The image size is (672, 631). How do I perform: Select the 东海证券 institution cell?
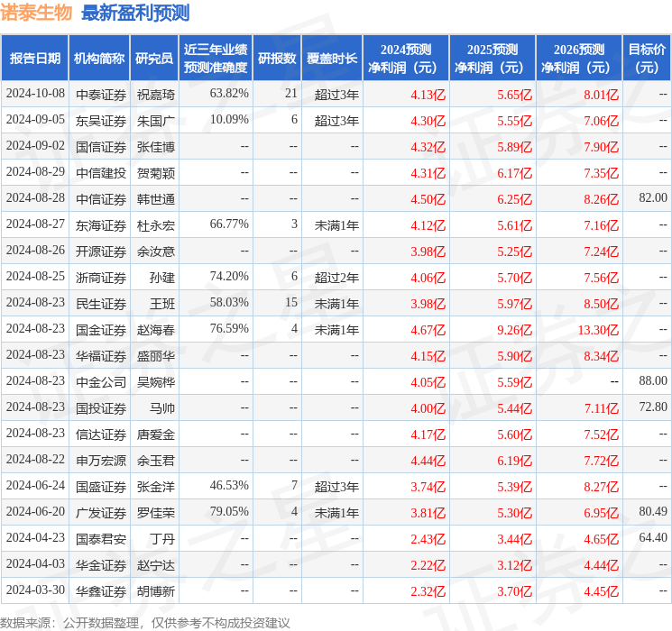pos(101,225)
